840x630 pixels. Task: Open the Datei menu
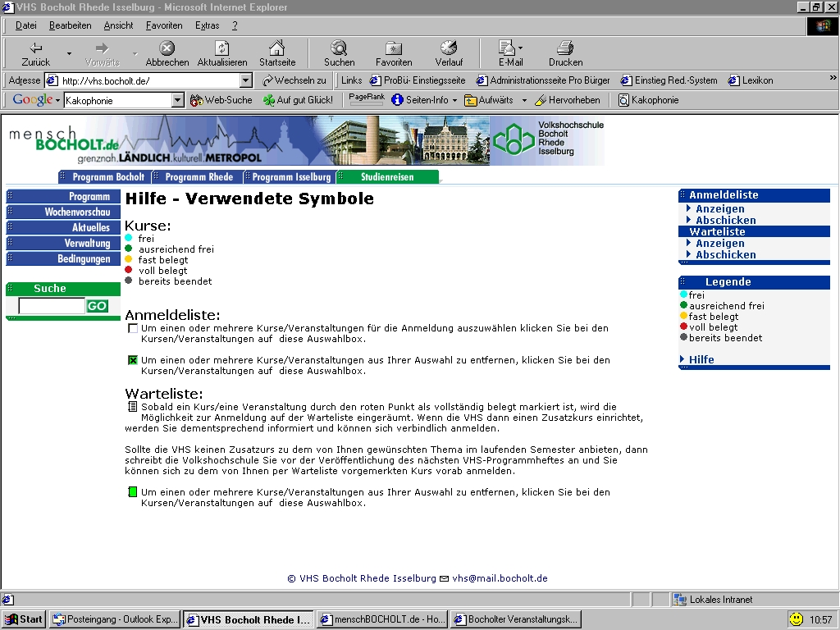pos(25,25)
